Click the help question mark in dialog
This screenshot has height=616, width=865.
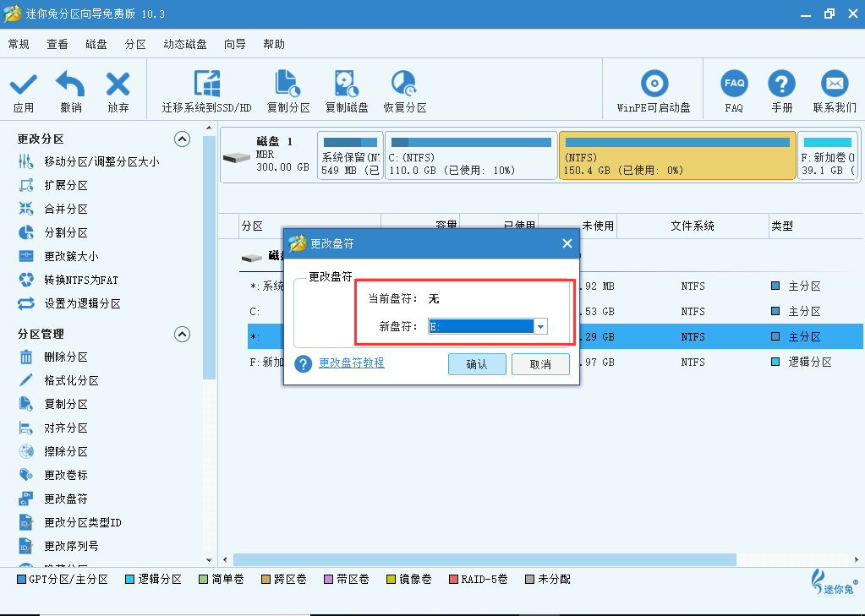303,364
